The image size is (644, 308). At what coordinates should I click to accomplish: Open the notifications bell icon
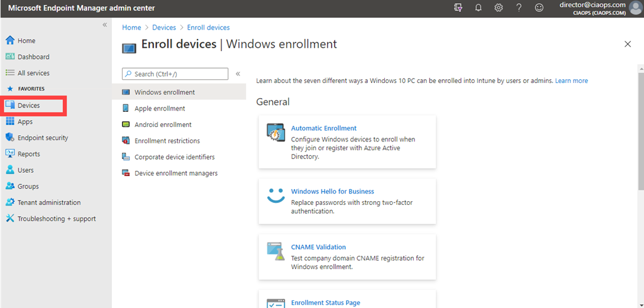pos(478,8)
